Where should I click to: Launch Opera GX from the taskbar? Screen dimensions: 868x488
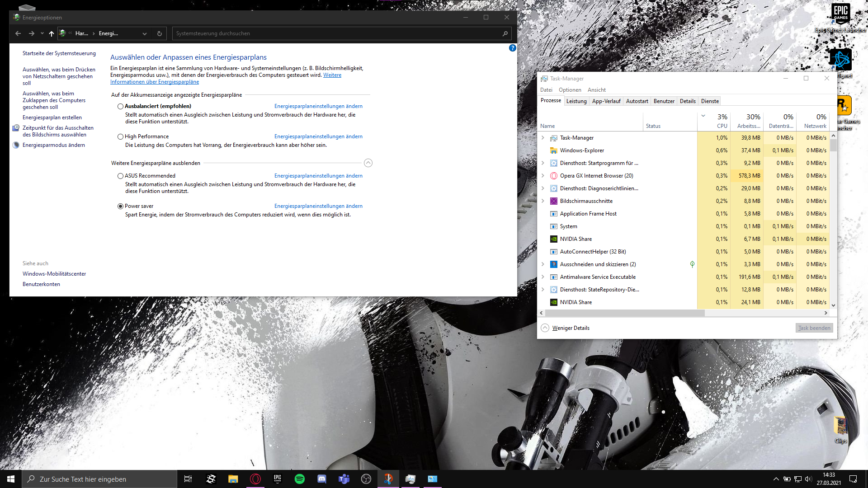(x=255, y=479)
